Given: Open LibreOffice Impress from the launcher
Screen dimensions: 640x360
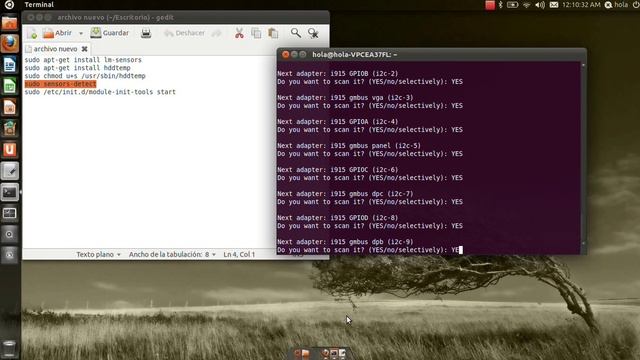Looking at the screenshot, I should [x=10, y=107].
